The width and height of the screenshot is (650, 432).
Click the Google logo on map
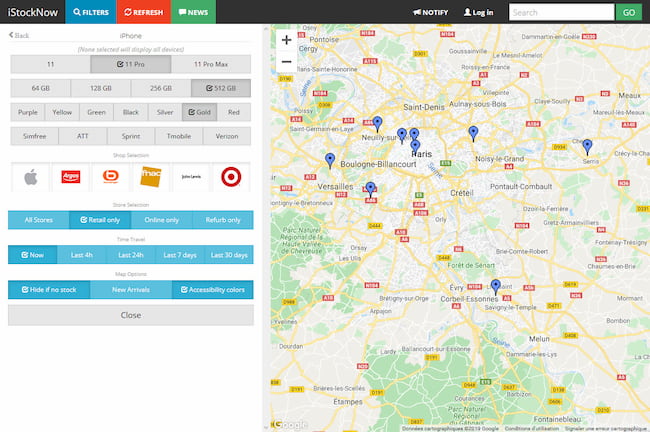(x=290, y=424)
